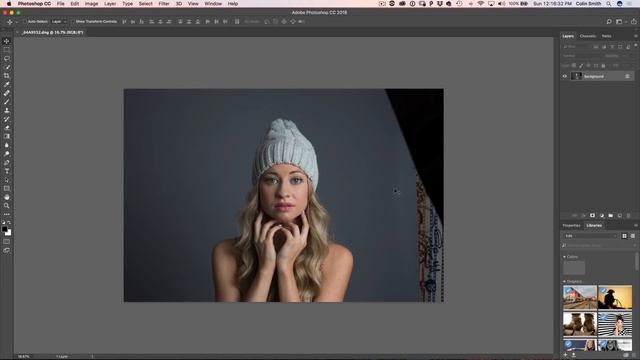
Task: Collapse the Graphics section in Libraries
Action: pyautogui.click(x=564, y=282)
